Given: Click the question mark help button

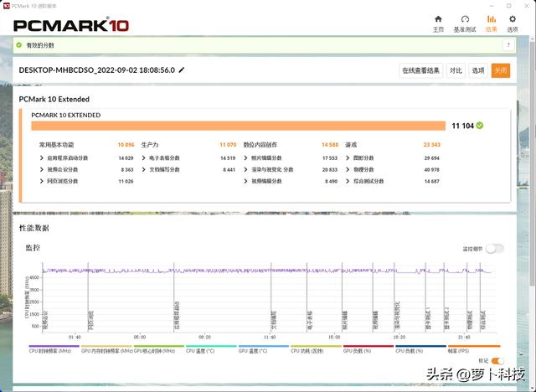Looking at the screenshot, I should (x=508, y=44).
